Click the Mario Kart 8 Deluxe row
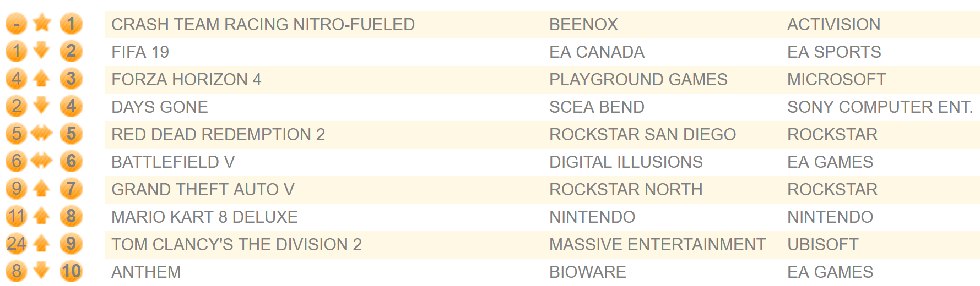980x286 pixels. click(542, 217)
